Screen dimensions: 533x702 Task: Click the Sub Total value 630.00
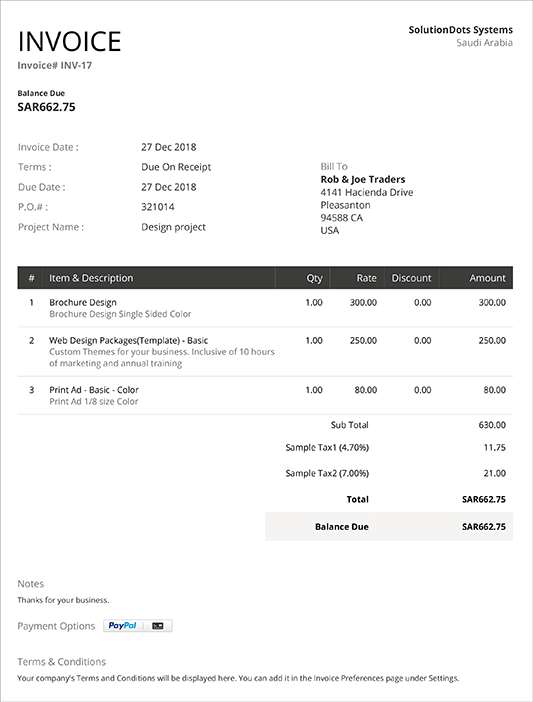coord(492,425)
